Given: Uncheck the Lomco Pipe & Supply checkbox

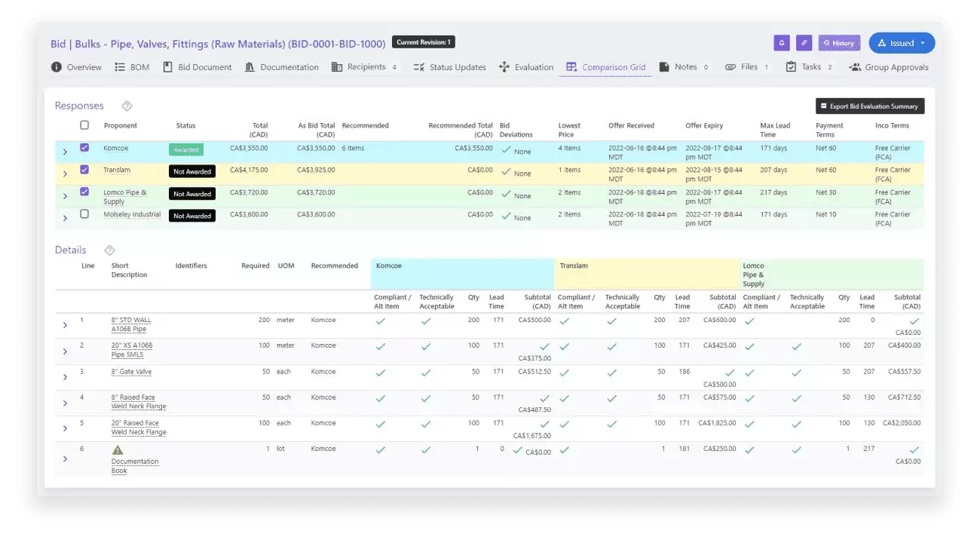Looking at the screenshot, I should tap(84, 192).
